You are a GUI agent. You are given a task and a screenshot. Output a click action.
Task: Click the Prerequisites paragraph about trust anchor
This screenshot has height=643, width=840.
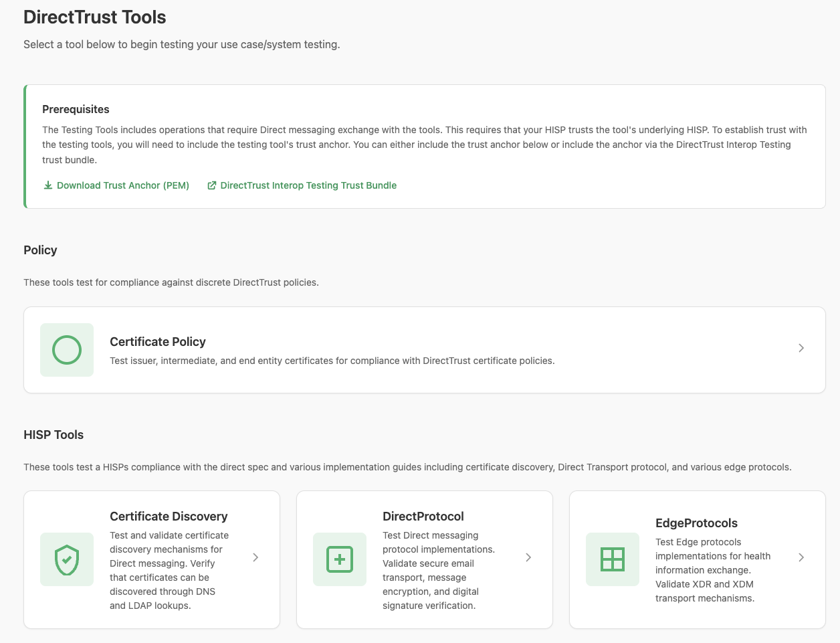click(x=425, y=145)
